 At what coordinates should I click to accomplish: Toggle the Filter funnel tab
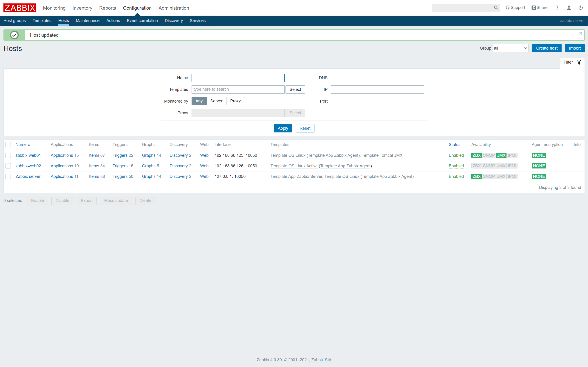(572, 62)
